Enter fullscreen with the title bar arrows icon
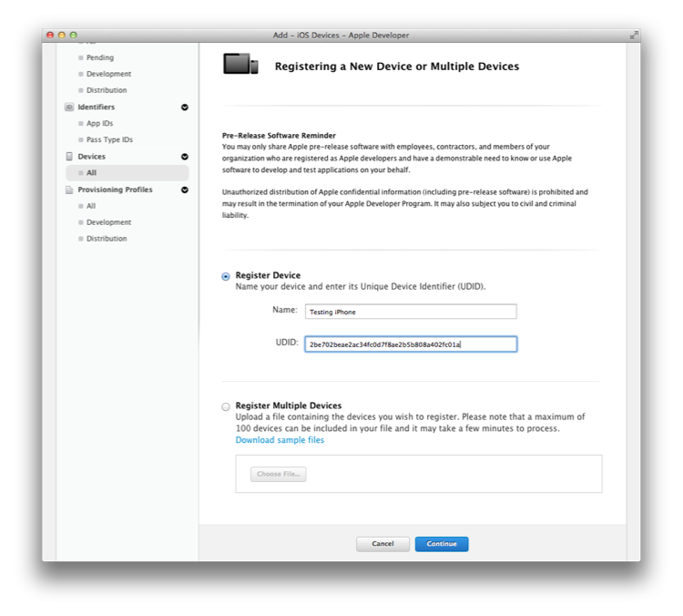 pyautogui.click(x=633, y=35)
